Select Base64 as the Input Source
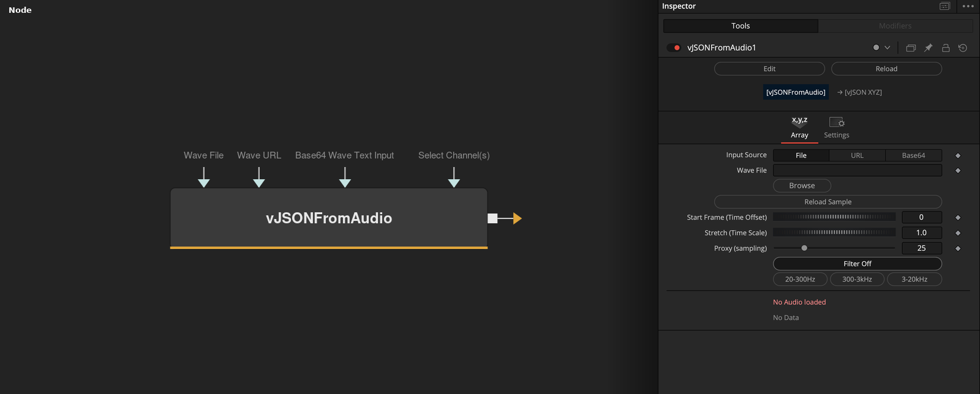 (x=913, y=155)
